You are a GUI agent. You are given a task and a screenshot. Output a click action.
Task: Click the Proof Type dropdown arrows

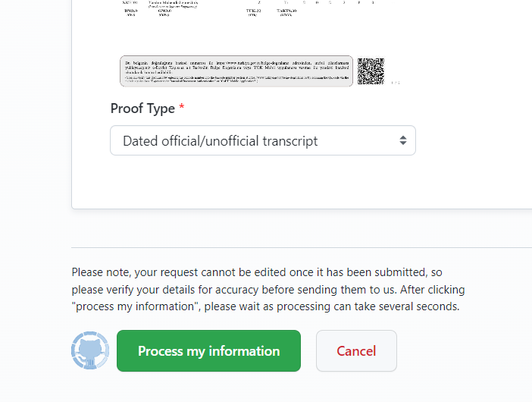point(403,140)
